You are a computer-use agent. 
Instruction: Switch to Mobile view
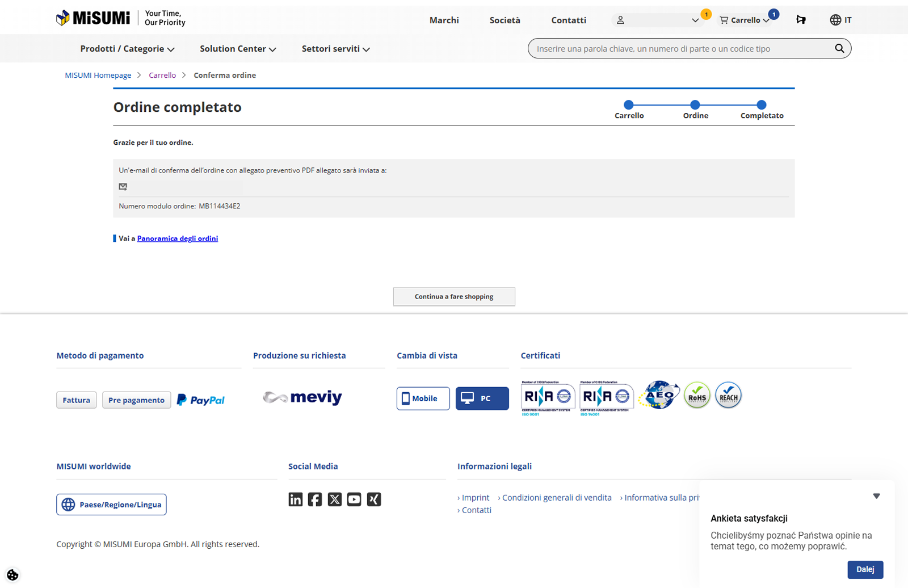pyautogui.click(x=423, y=398)
